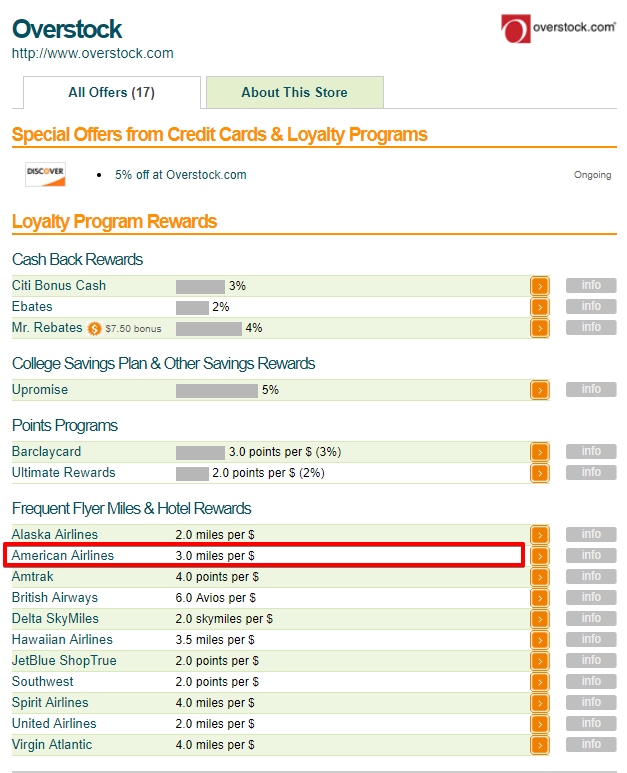
Task: Click the orange arrow icon for Upromise
Action: pos(540,390)
